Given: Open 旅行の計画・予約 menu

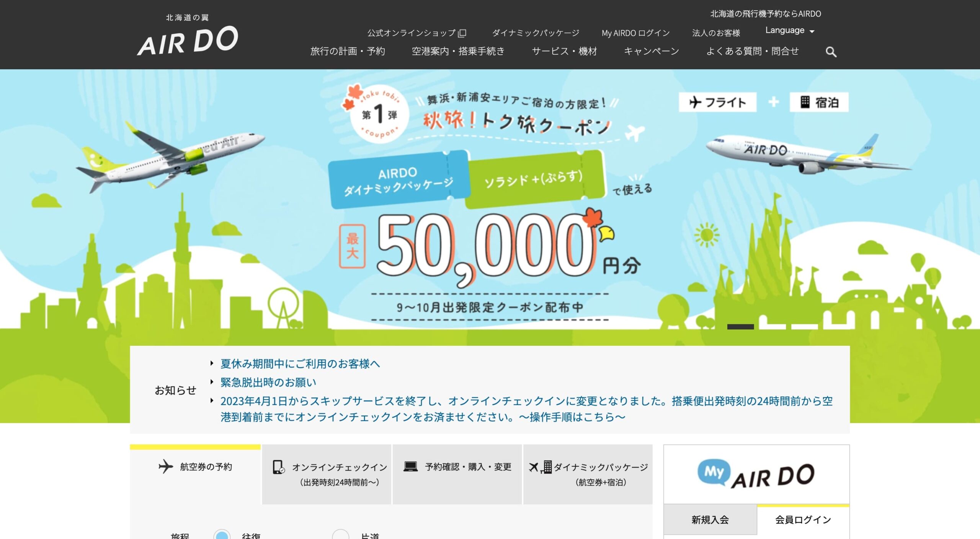Looking at the screenshot, I should click(348, 51).
